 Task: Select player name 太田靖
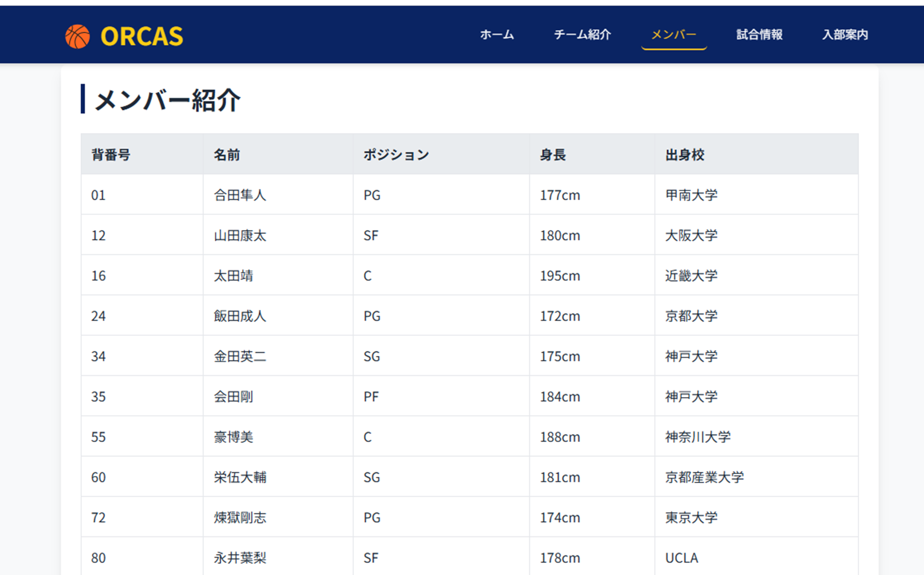[233, 276]
